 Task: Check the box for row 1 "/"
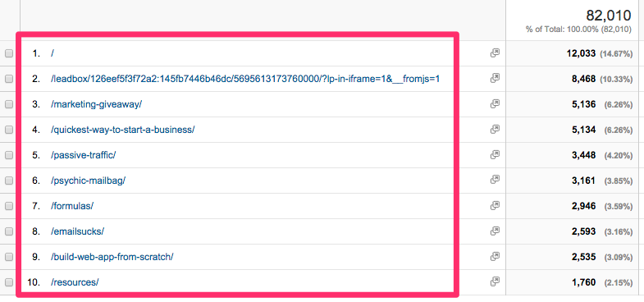point(9,53)
